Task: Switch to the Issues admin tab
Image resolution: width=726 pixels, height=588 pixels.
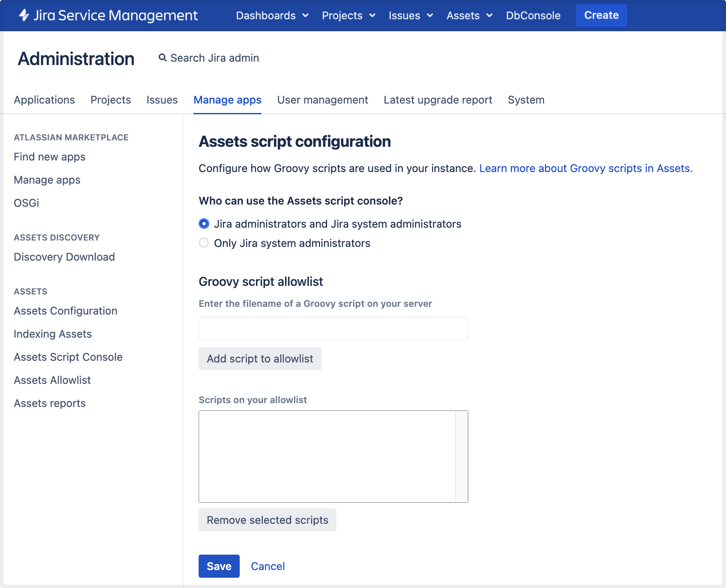Action: click(162, 100)
